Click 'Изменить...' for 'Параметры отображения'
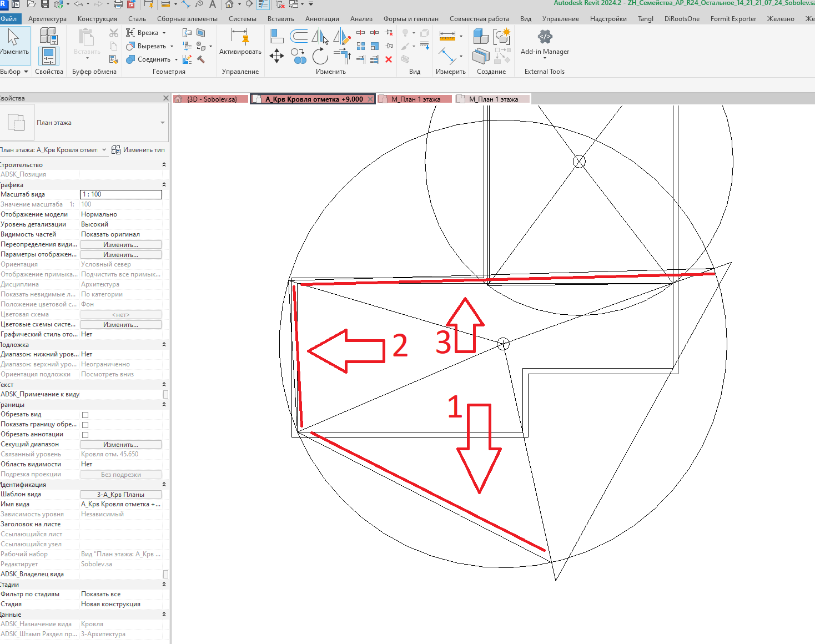815x644 pixels. [x=121, y=255]
